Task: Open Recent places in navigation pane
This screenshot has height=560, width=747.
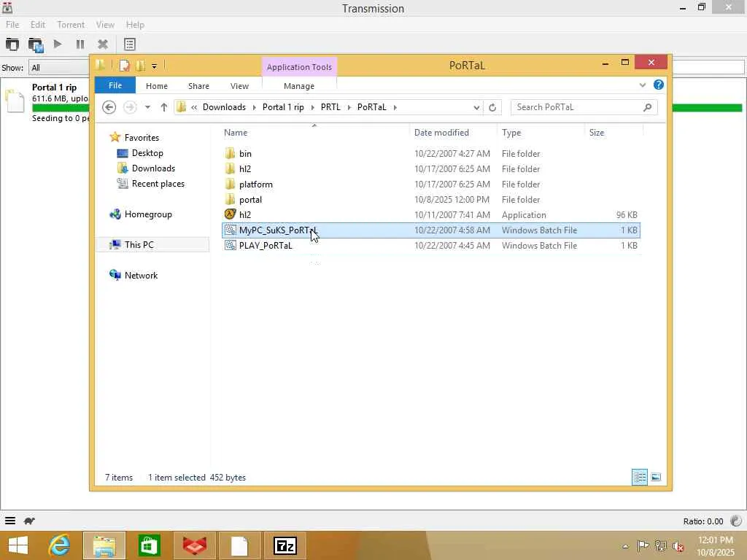Action: pyautogui.click(x=158, y=183)
